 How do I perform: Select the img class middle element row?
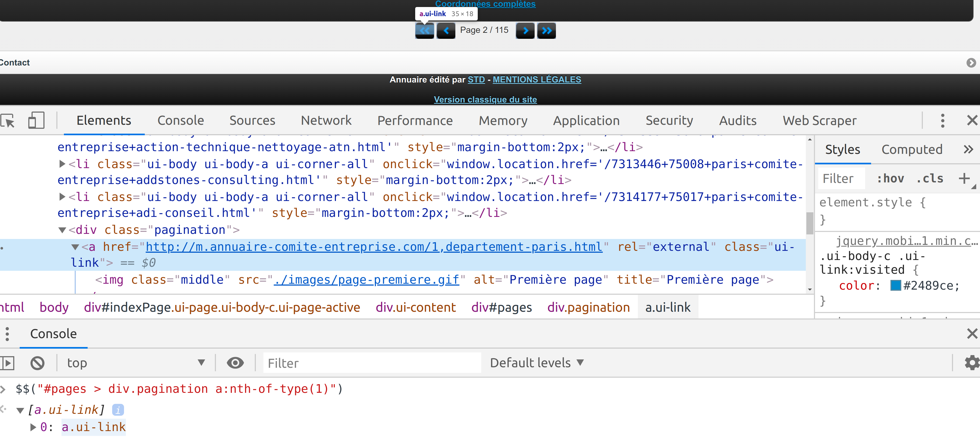pyautogui.click(x=434, y=280)
